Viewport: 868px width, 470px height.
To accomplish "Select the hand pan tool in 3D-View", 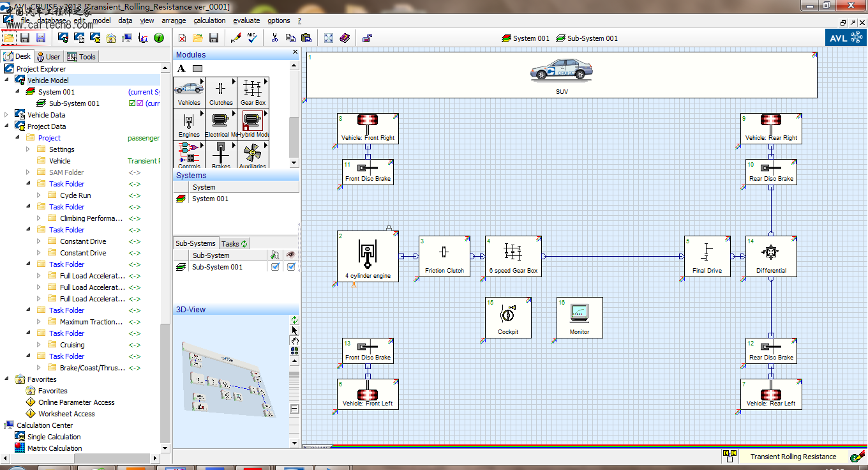I will [294, 340].
